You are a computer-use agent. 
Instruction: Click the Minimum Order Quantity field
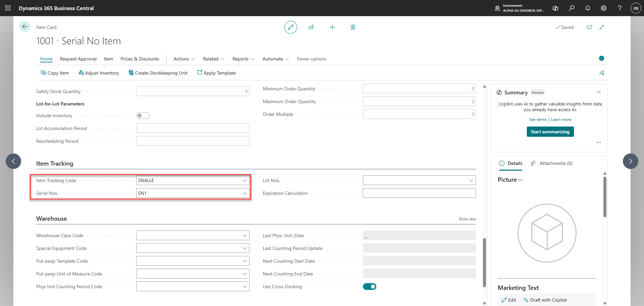click(419, 89)
